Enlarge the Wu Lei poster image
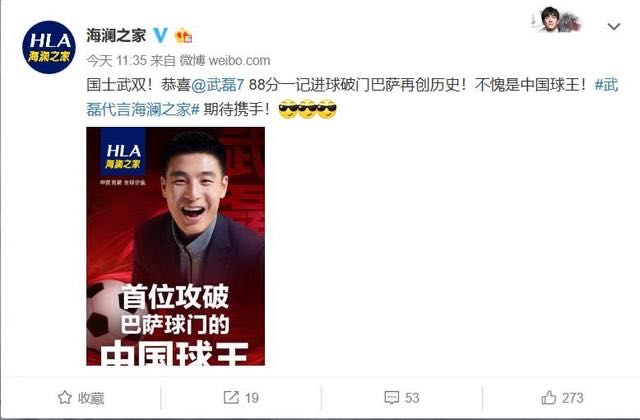640x420 pixels. 176,246
